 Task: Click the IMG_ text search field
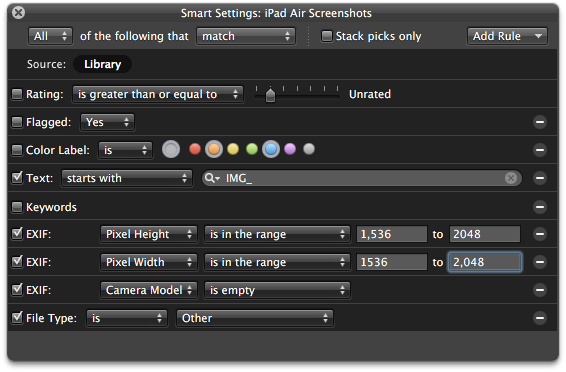click(362, 178)
